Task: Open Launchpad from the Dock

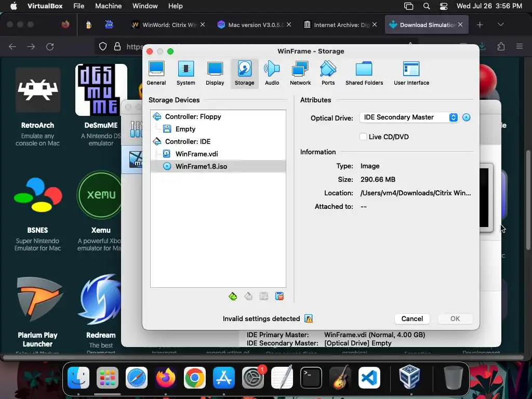Action: tap(108, 378)
